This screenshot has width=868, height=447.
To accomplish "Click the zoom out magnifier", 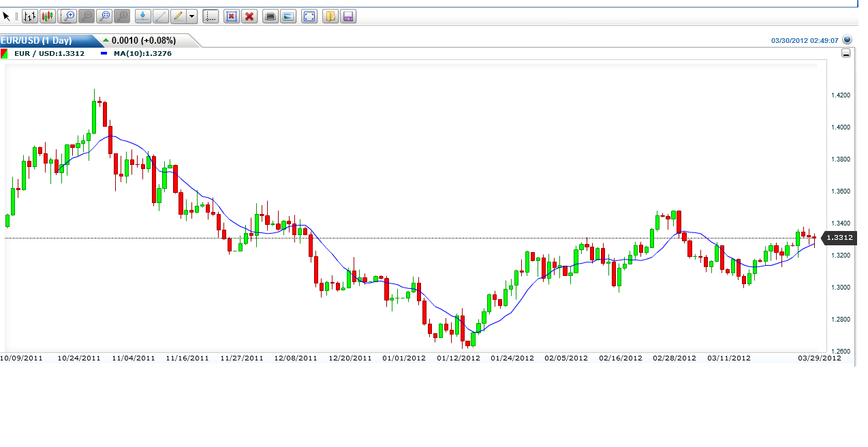I will pos(86,16).
